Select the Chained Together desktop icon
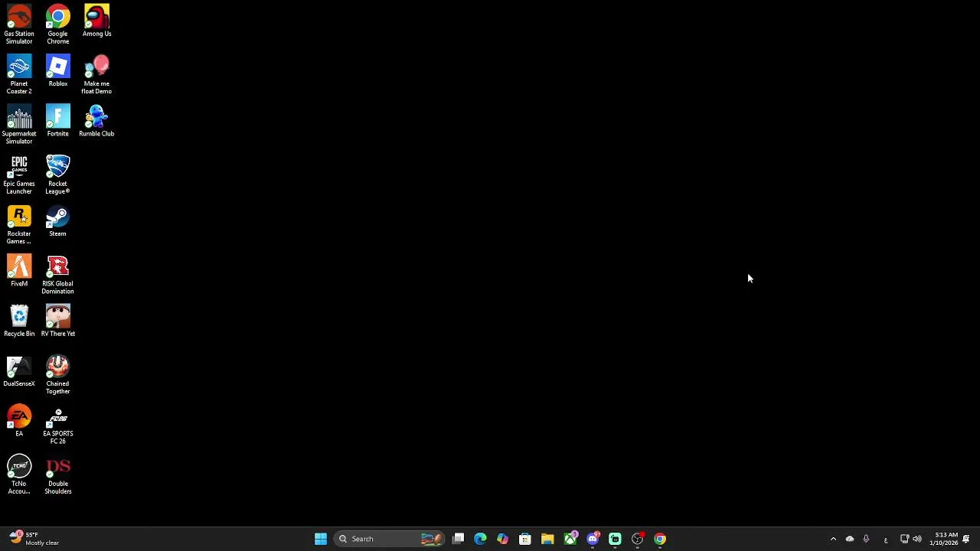980x551 pixels. pos(57,375)
